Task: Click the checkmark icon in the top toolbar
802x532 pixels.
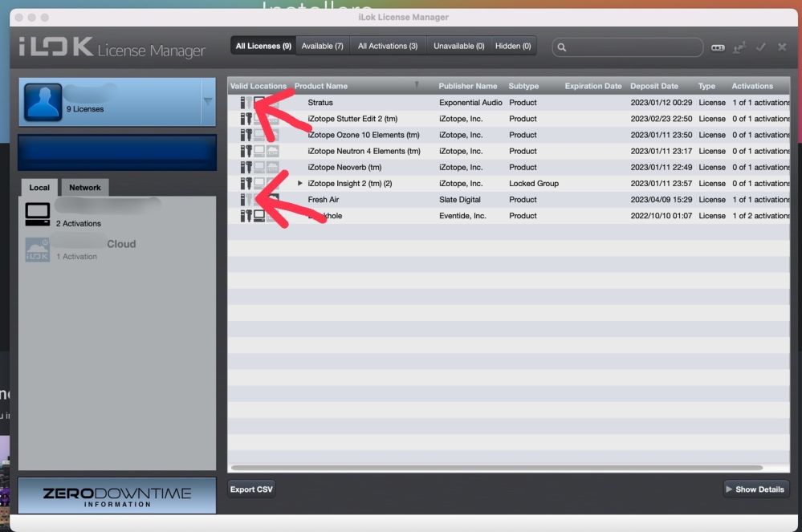Action: 761,47
